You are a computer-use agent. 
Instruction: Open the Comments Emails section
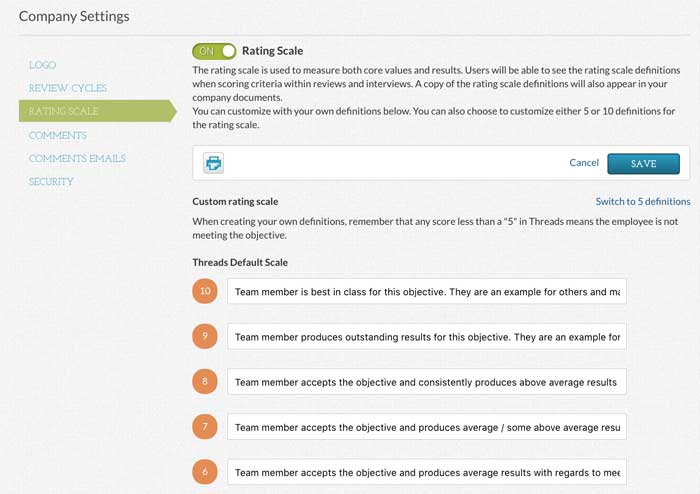click(x=77, y=158)
